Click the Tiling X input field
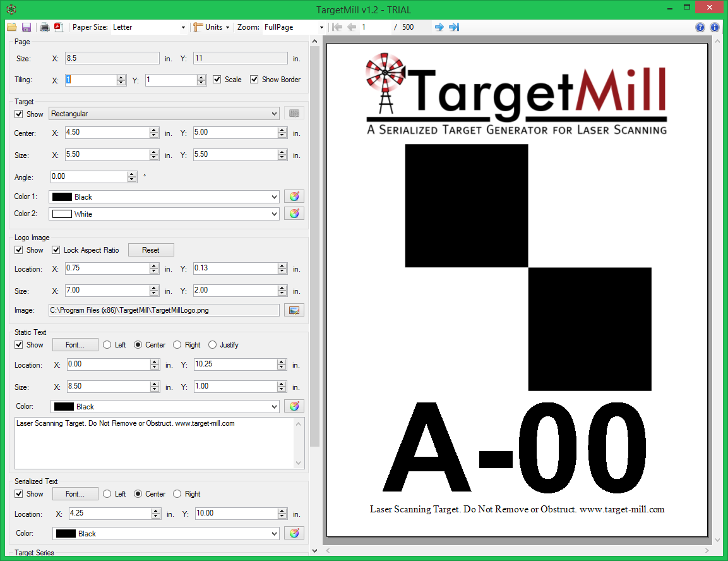The width and height of the screenshot is (728, 561). [x=91, y=80]
